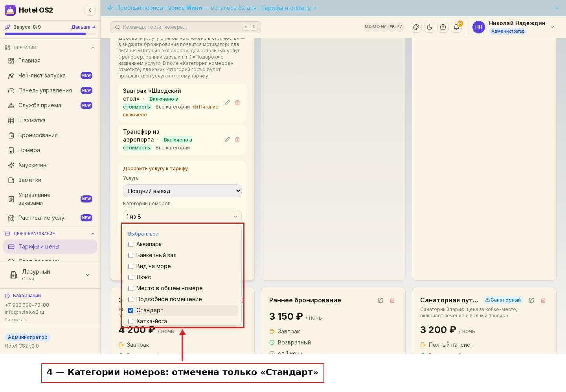This screenshot has height=392, width=566.
Task: Edit the Завтрак «Шведский стол» service
Action: [227, 103]
